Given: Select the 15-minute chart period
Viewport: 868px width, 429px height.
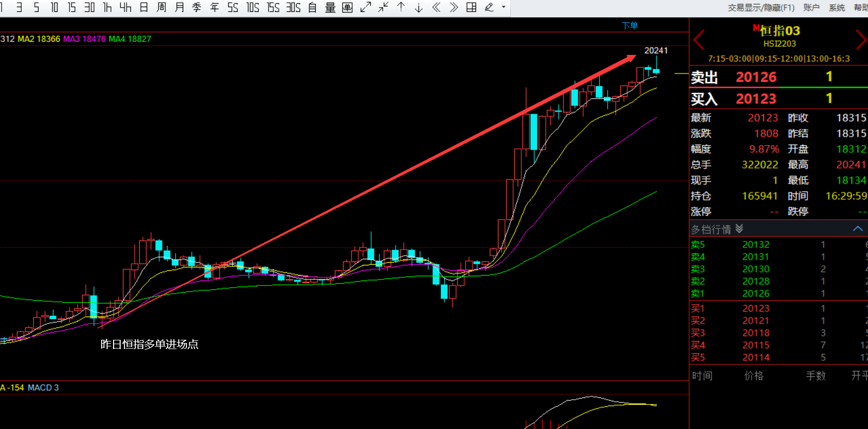Looking at the screenshot, I should click(x=72, y=8).
